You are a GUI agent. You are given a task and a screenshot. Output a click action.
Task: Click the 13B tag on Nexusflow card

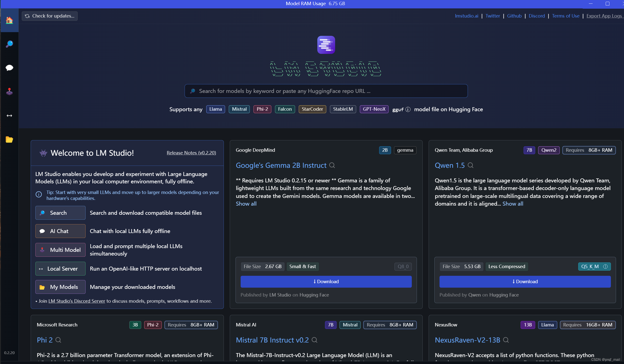tap(528, 325)
